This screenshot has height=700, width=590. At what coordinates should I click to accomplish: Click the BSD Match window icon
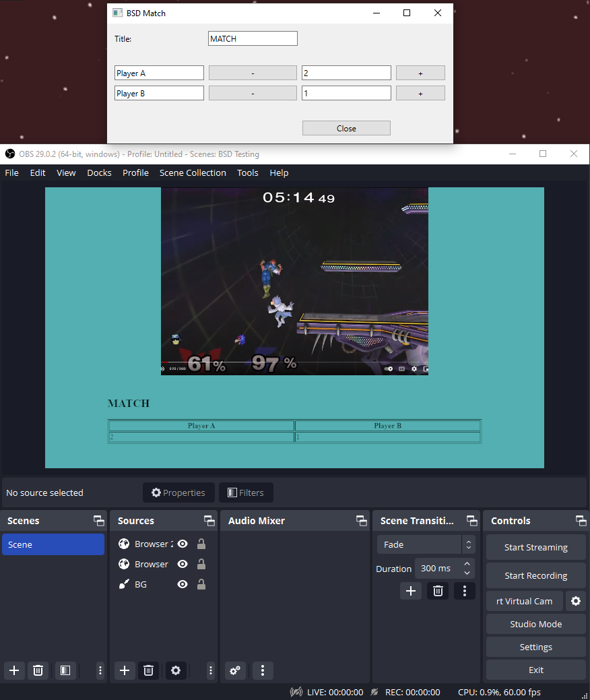pos(117,13)
